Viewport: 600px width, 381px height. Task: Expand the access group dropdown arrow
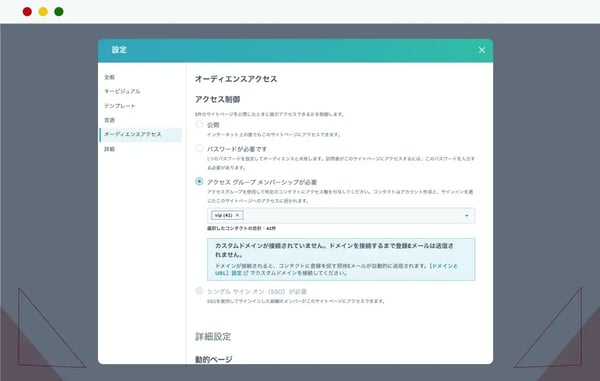(466, 216)
